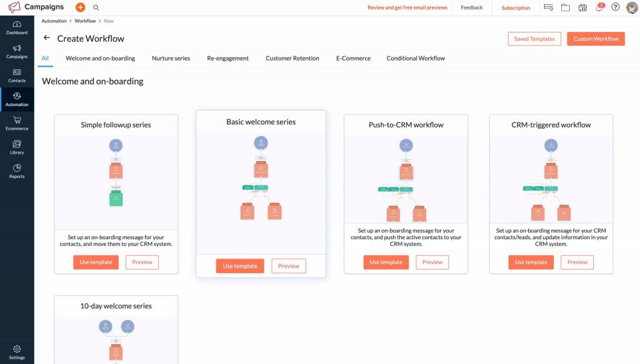Screen dimensions: 640x364
Task: Open the calendar icon in the top bar
Action: 582,7
